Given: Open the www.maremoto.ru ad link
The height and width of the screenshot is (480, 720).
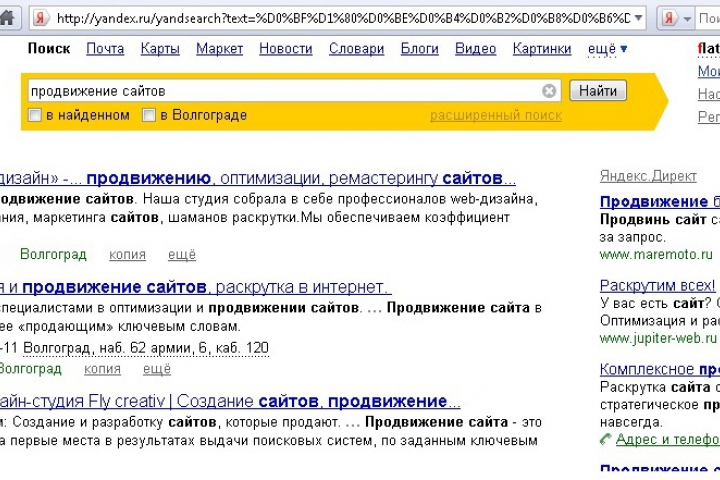Looking at the screenshot, I should coord(656,254).
